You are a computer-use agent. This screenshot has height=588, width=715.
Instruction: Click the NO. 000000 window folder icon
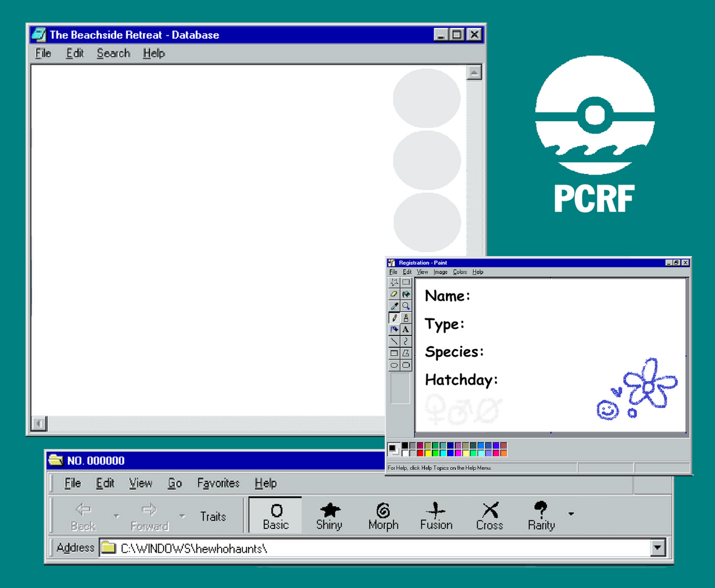coord(56,460)
